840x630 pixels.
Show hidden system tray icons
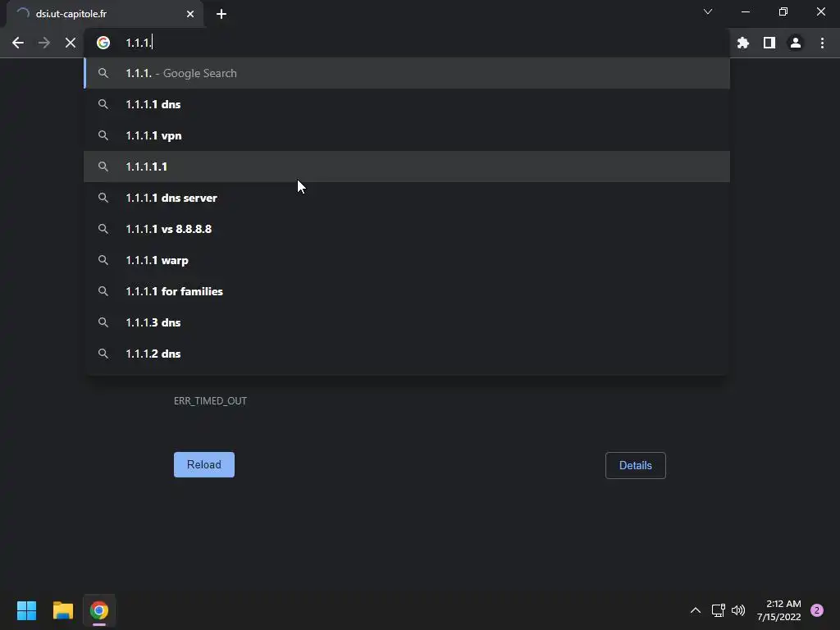point(696,610)
